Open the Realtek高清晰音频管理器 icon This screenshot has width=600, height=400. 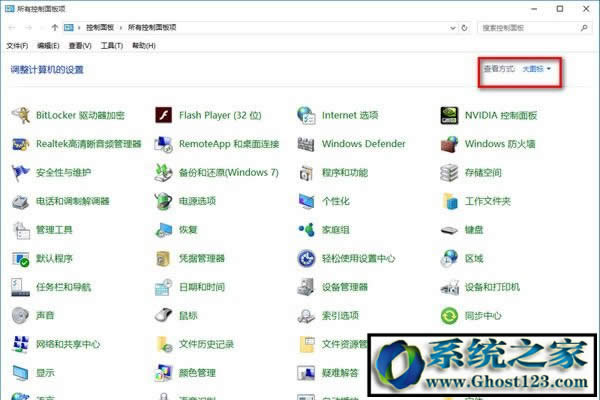click(x=20, y=144)
